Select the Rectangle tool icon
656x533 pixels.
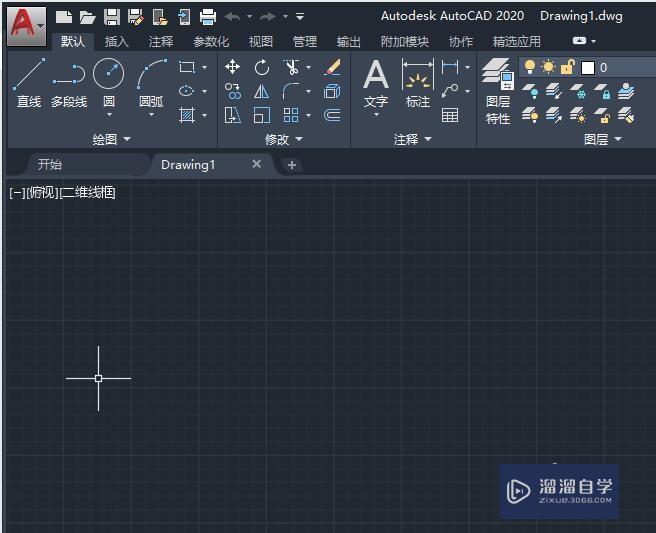point(187,67)
